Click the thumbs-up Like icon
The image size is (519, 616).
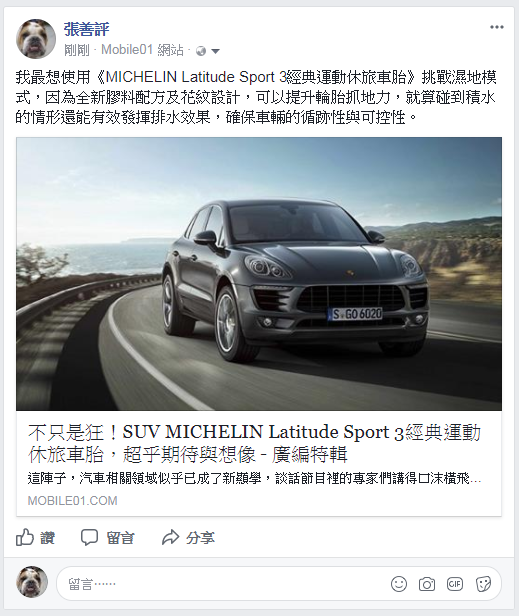(x=25, y=537)
